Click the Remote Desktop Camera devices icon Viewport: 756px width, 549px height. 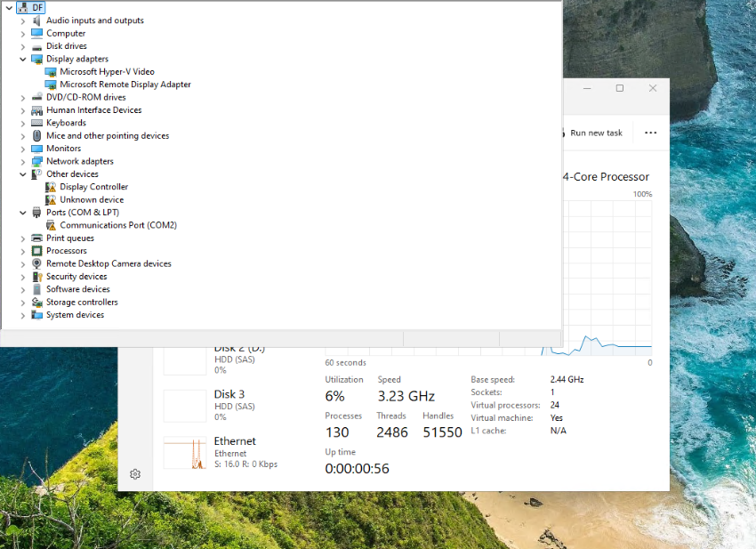(36, 263)
